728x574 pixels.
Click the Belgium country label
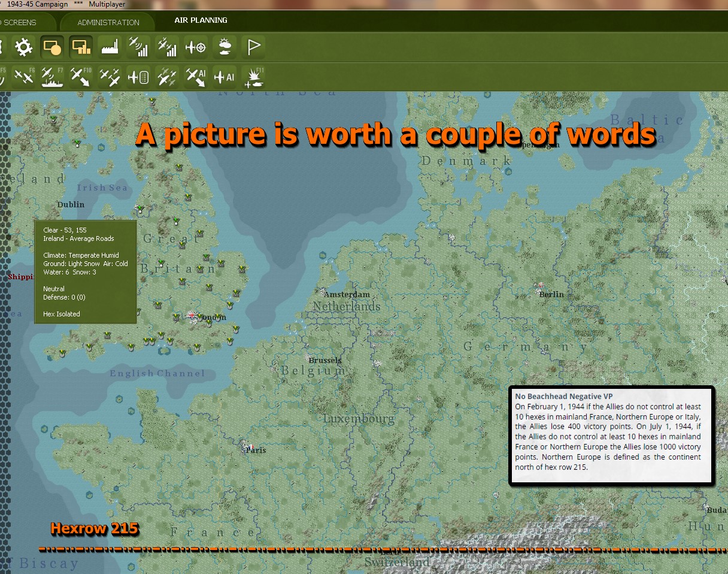(313, 371)
